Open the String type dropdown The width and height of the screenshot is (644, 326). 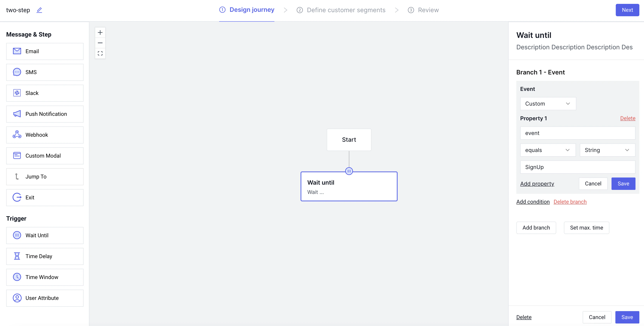[607, 150]
